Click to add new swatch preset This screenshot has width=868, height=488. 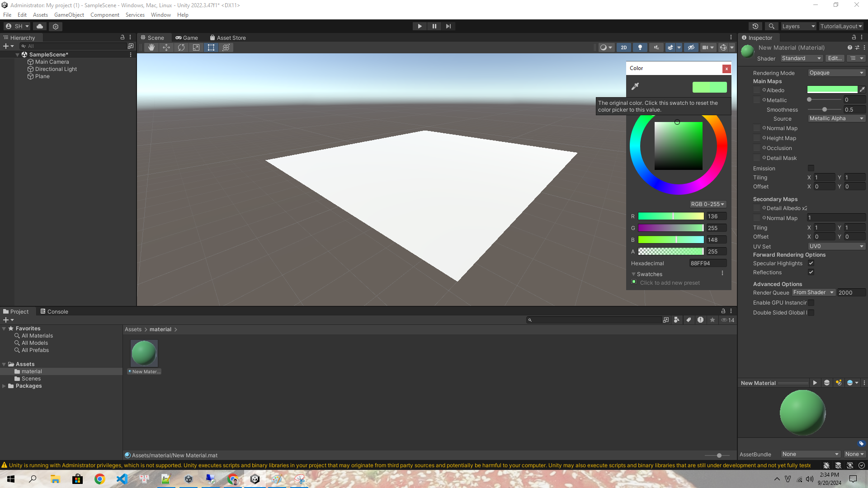(634, 282)
